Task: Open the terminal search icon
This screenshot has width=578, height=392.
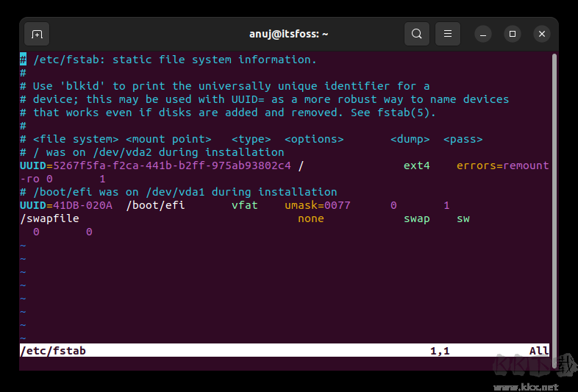Action: 416,34
